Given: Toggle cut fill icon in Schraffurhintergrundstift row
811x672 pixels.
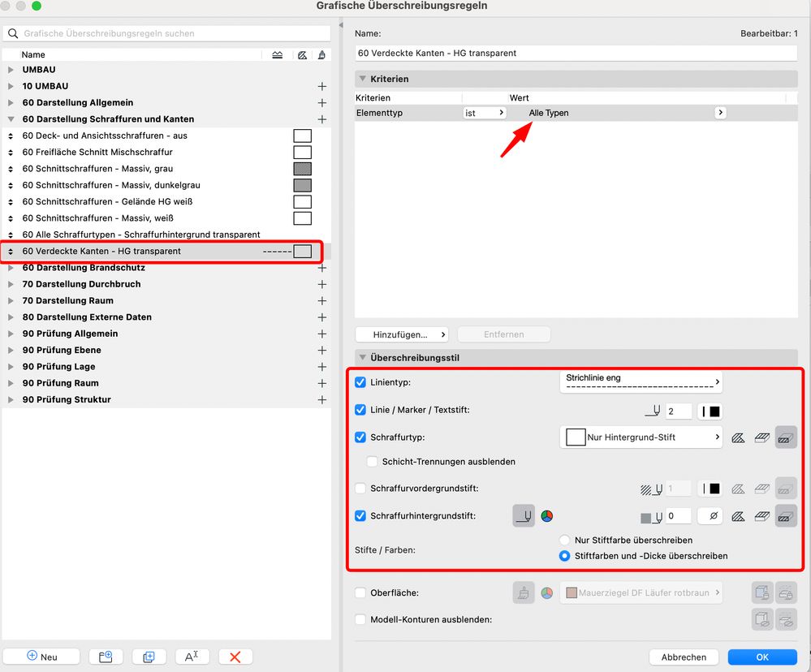Looking at the screenshot, I should click(x=786, y=516).
